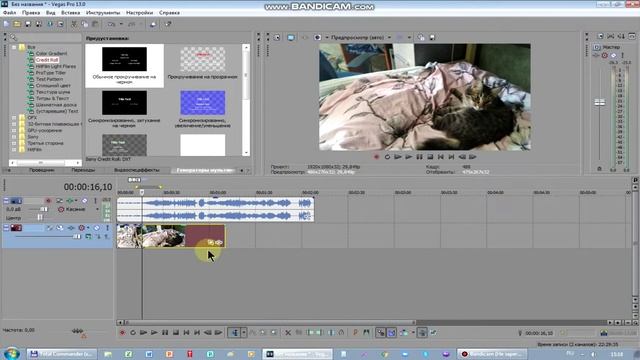Toggle solo on the video track

[107, 228]
